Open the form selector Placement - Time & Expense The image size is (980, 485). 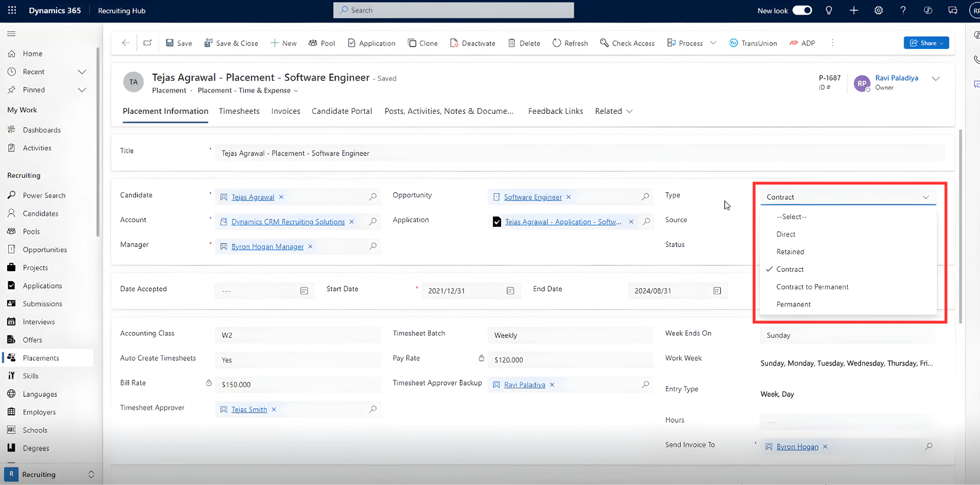click(x=248, y=90)
